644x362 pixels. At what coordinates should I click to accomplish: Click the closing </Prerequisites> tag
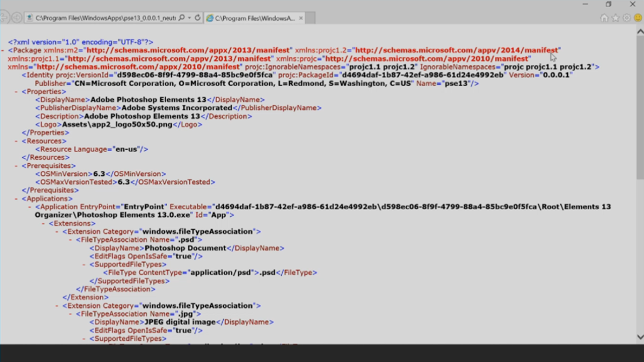(50, 190)
